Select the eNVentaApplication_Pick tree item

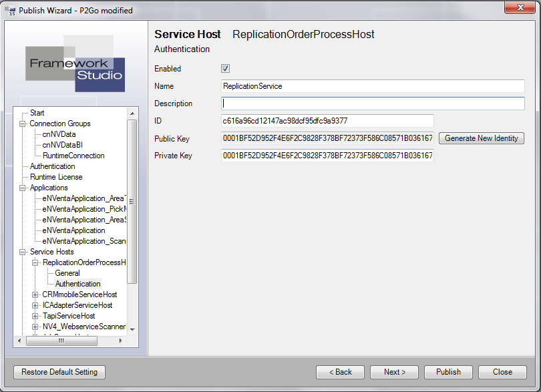point(84,209)
